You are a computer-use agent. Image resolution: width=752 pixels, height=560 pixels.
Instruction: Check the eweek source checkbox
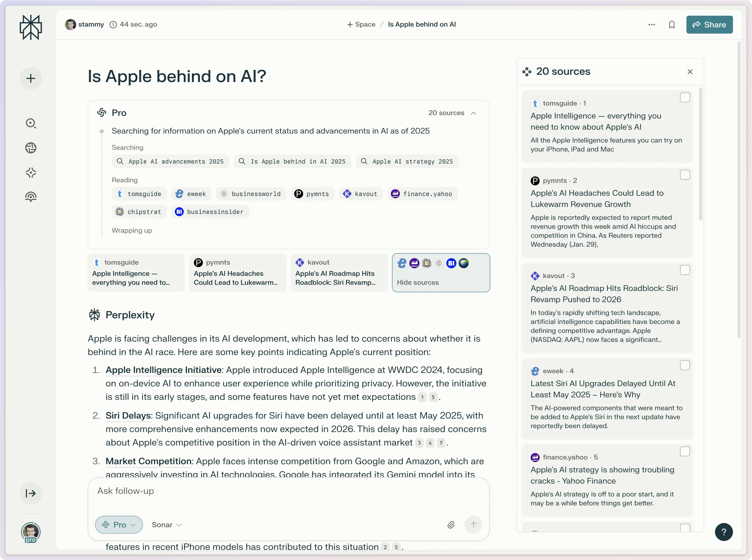coord(685,365)
